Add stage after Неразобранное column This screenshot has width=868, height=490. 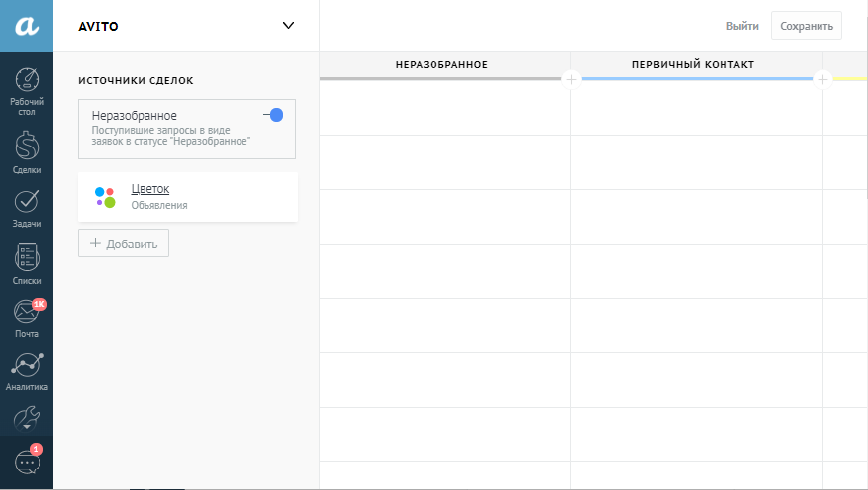[571, 79]
